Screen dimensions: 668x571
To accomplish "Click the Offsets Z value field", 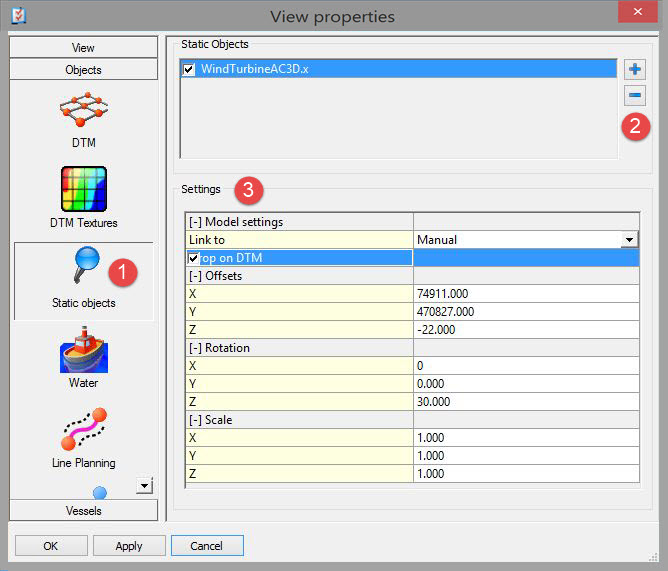I will (x=525, y=330).
